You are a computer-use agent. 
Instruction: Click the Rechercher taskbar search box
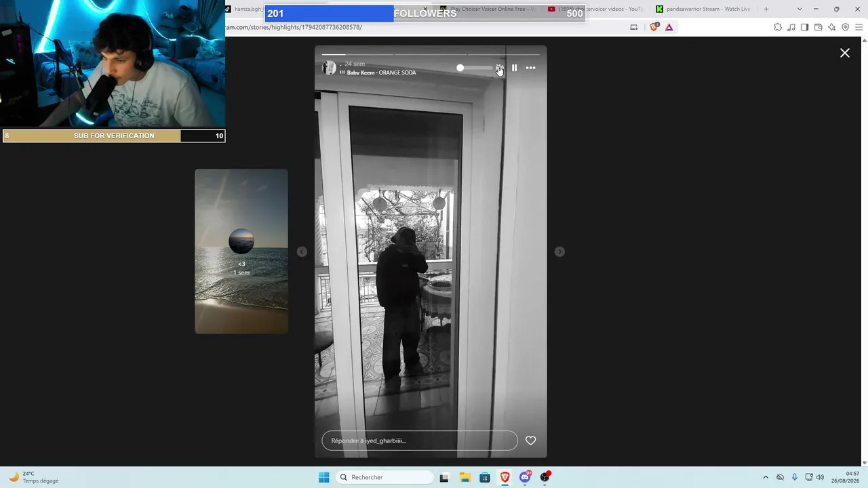(385, 477)
